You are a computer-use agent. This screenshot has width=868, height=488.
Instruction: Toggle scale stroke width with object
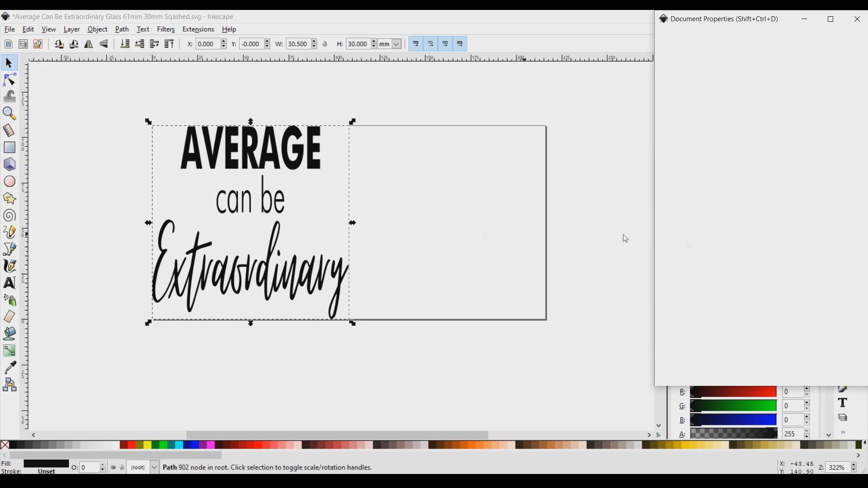coord(416,44)
